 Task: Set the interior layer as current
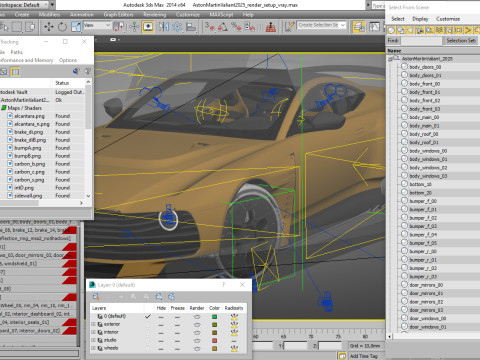coord(148,332)
